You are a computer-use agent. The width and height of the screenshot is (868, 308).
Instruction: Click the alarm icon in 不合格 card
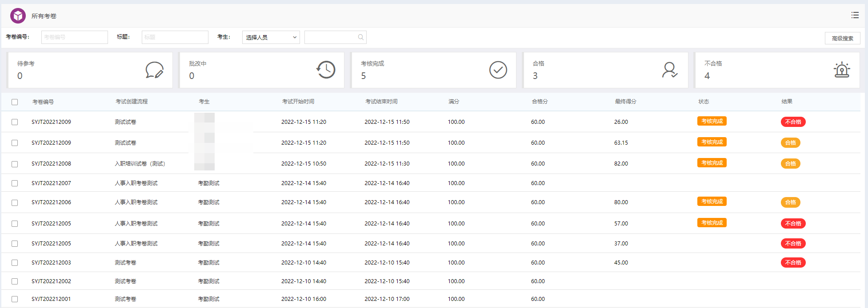[x=842, y=70]
